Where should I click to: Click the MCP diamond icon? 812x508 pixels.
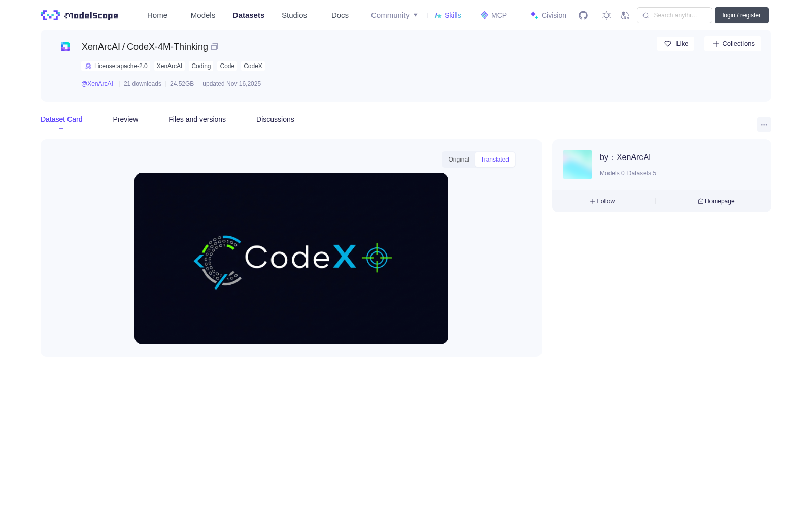[484, 15]
